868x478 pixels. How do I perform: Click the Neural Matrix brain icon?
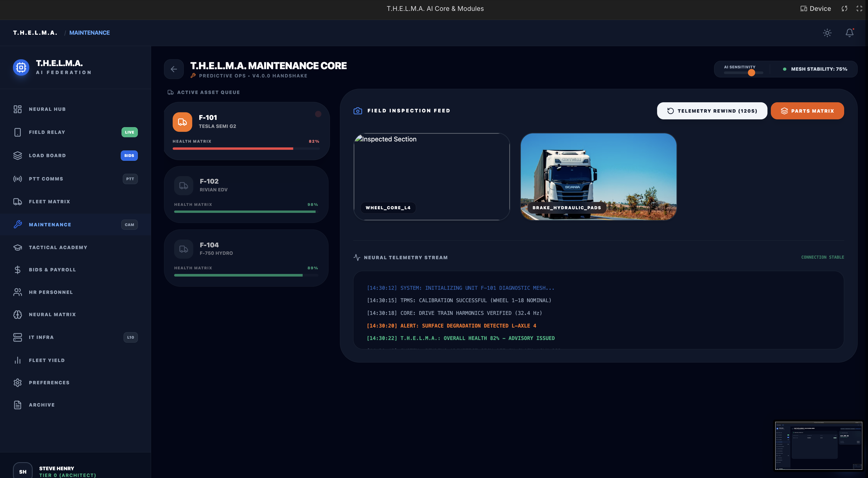[x=18, y=314]
